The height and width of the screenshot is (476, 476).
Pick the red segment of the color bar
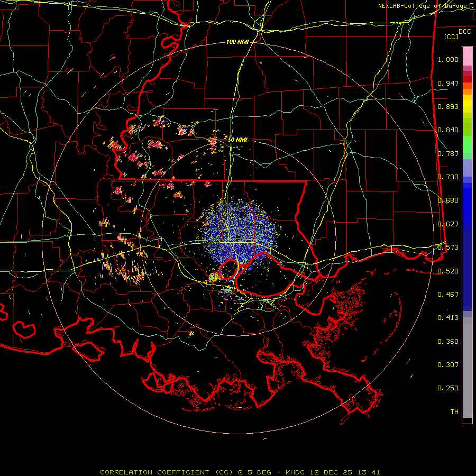click(467, 79)
